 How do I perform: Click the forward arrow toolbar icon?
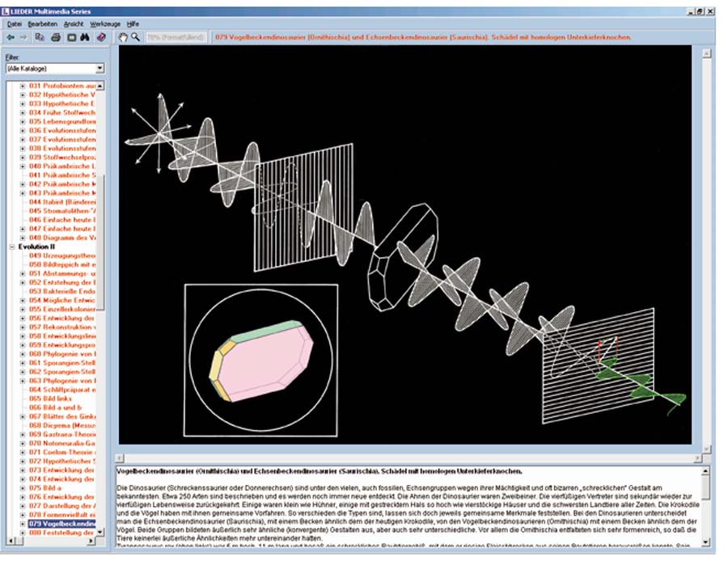24,37
